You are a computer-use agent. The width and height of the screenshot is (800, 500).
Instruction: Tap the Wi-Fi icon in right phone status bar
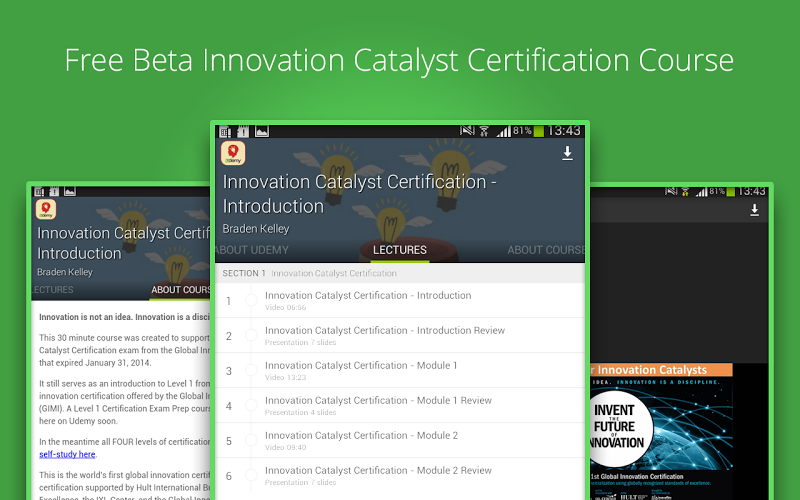click(685, 192)
